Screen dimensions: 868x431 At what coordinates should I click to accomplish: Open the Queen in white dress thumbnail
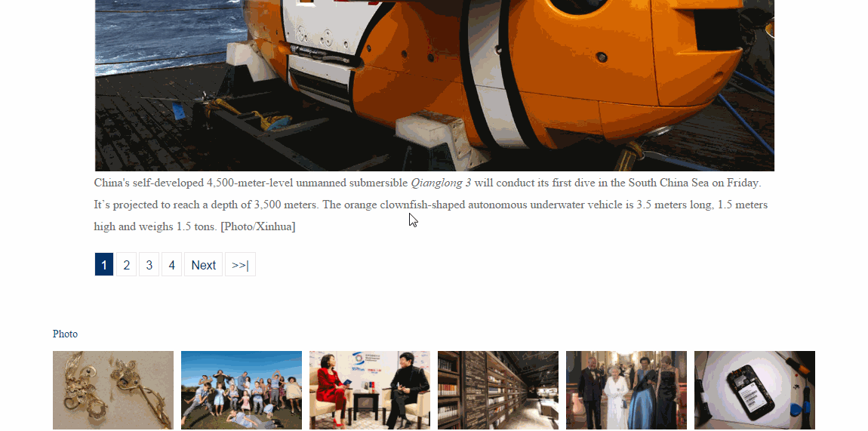click(626, 389)
